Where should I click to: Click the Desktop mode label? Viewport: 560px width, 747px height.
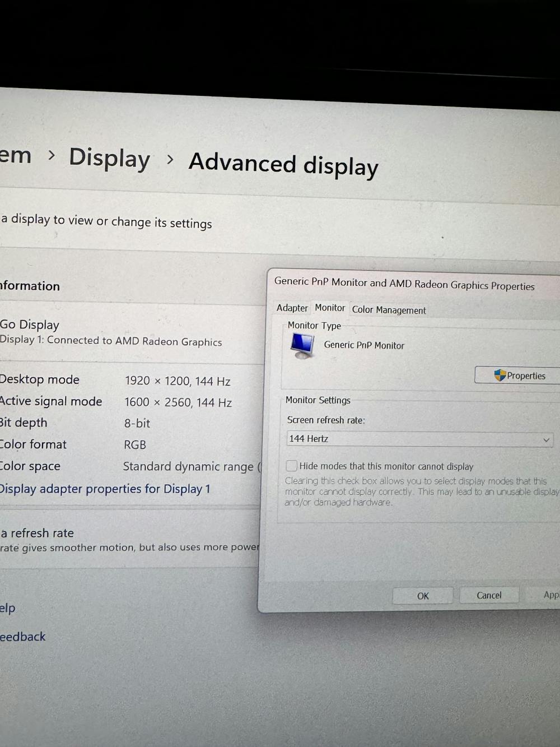pos(39,379)
